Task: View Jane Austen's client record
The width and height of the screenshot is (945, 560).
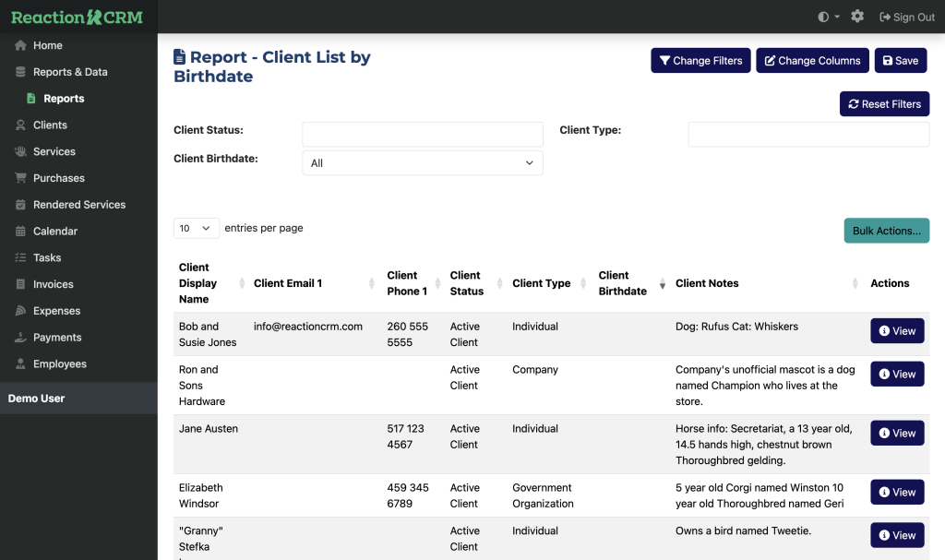Action: pyautogui.click(x=897, y=434)
